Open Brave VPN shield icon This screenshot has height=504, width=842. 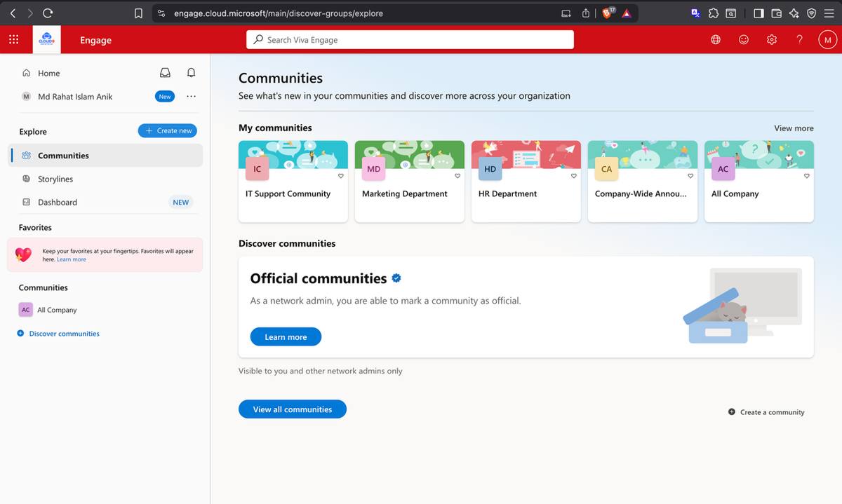[x=812, y=13]
